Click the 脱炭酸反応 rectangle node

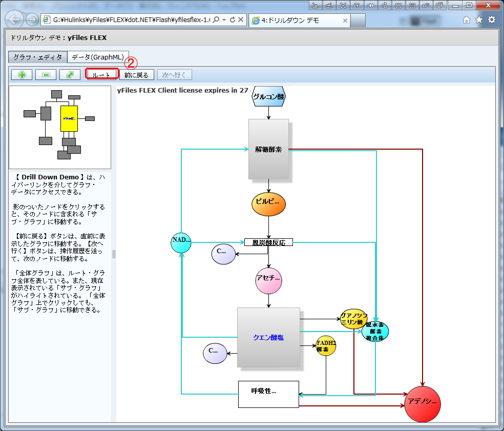268,242
